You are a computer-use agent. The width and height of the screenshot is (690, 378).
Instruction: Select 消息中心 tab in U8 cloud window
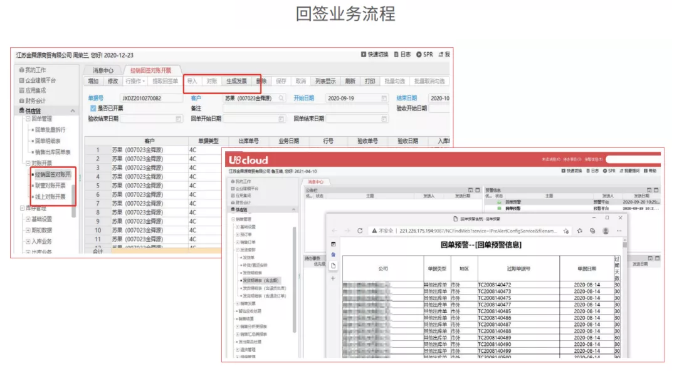coord(316,182)
